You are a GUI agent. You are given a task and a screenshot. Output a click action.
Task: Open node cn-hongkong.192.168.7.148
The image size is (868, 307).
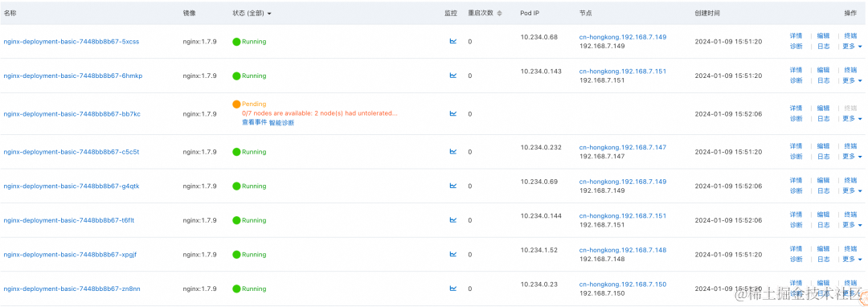pyautogui.click(x=623, y=250)
